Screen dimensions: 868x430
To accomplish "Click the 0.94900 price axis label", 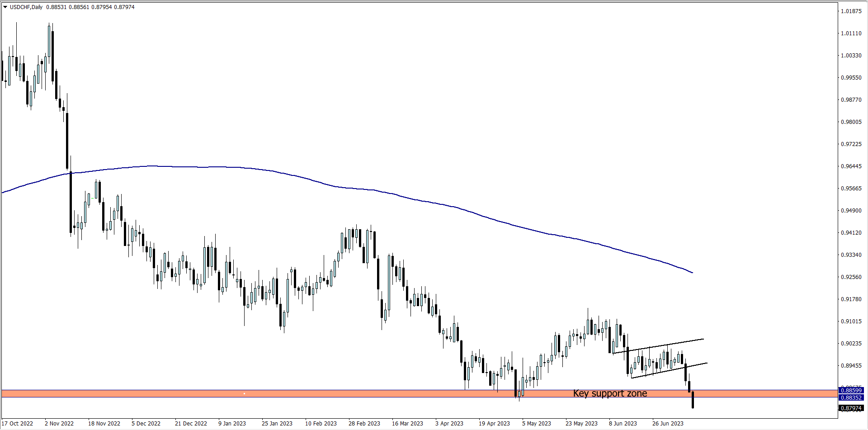I will [x=851, y=211].
